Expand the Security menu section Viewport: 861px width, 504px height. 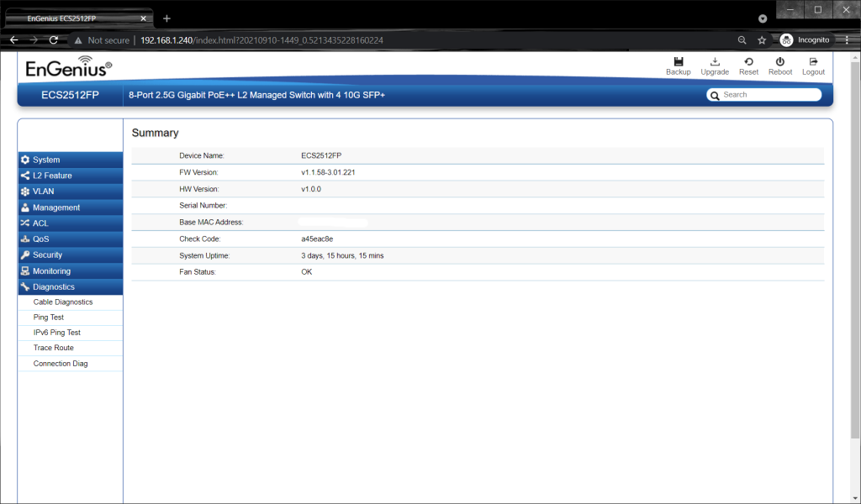71,255
